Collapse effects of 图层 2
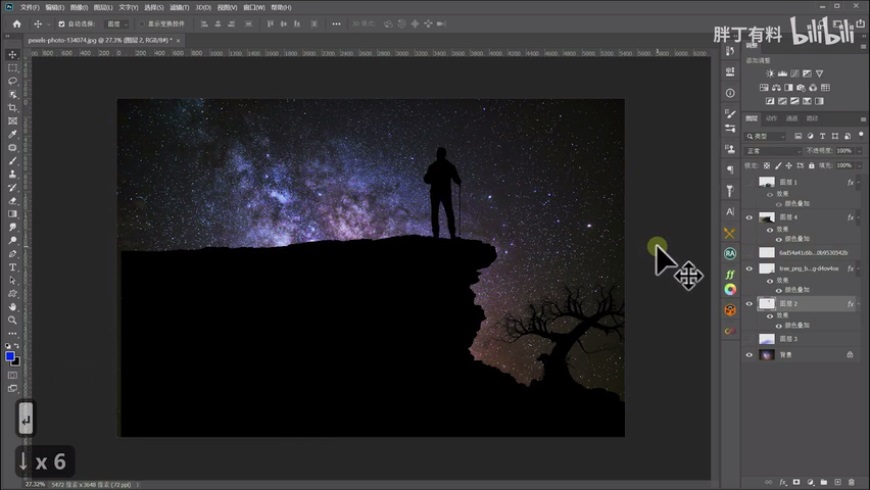This screenshot has height=490, width=870. [x=858, y=304]
